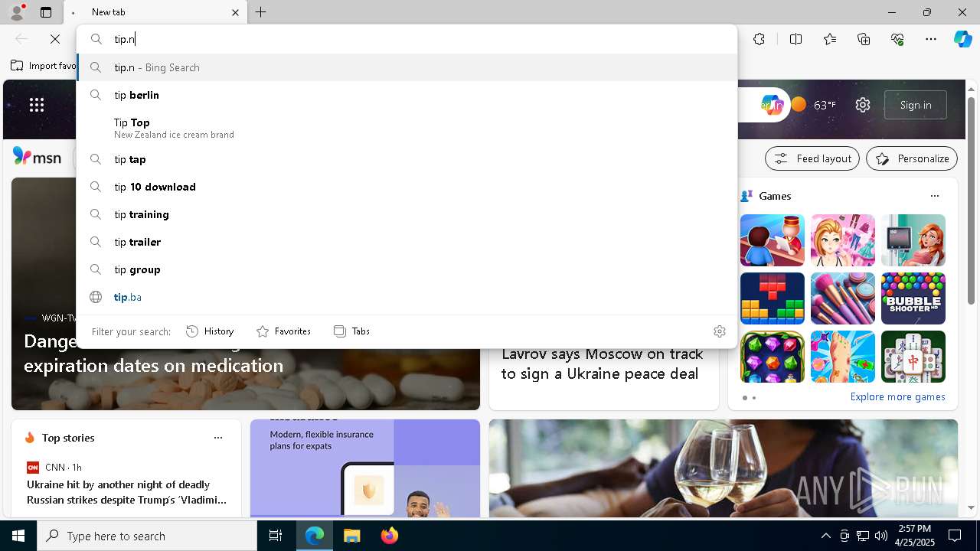Open the expat insurance ad card
980x551 pixels.
click(x=365, y=468)
